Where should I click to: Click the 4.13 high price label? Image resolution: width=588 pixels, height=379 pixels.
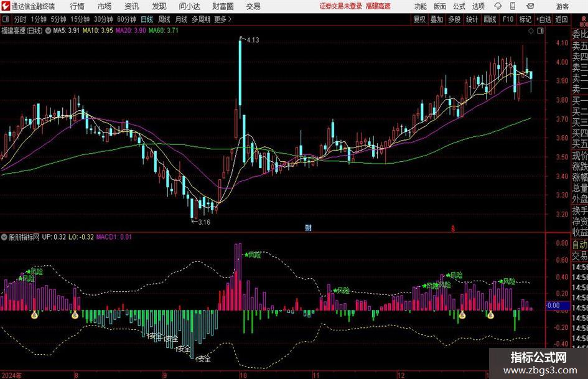click(x=253, y=40)
